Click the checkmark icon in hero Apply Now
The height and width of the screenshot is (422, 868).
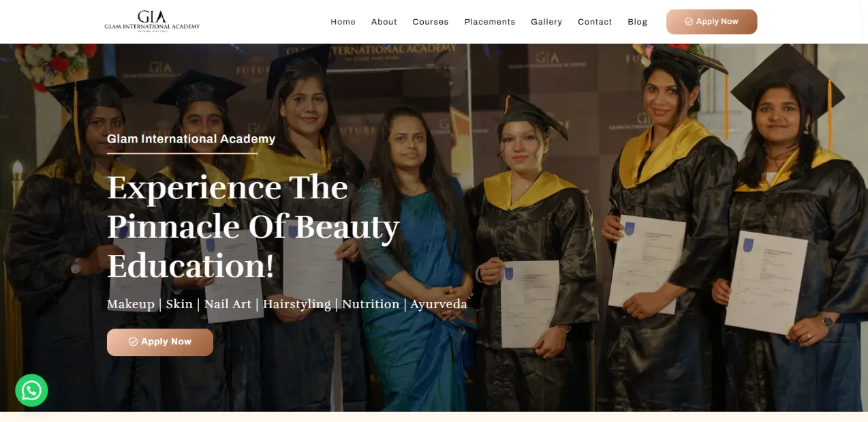(134, 342)
